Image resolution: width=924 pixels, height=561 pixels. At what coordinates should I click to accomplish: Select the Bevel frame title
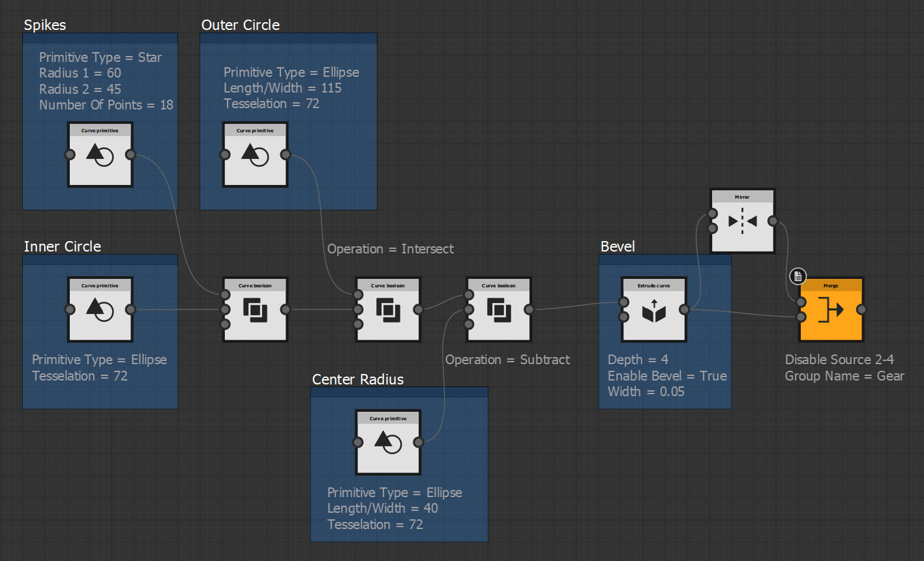coord(618,246)
